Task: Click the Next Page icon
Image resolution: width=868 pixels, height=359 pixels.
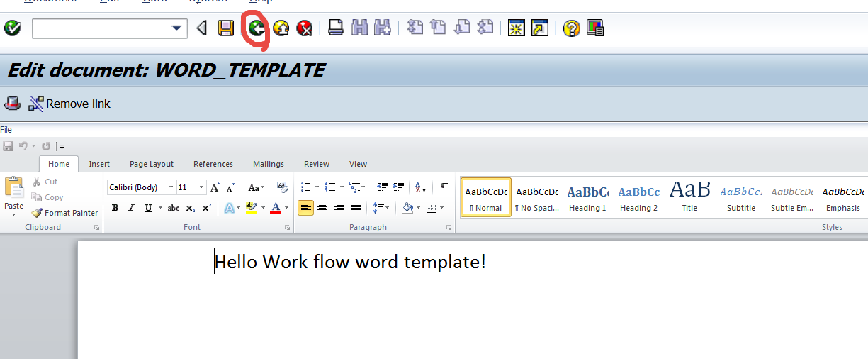Action: 462,28
